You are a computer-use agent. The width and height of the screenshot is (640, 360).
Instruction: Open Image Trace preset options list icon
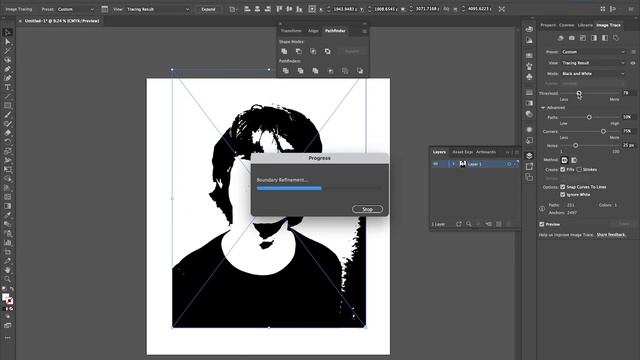click(x=633, y=52)
